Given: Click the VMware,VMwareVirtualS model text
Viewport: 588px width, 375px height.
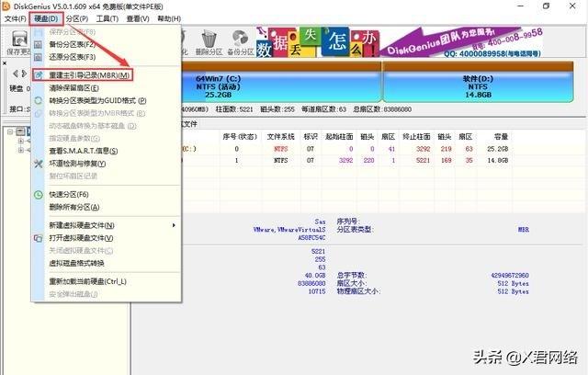Looking at the screenshot, I should point(289,230).
